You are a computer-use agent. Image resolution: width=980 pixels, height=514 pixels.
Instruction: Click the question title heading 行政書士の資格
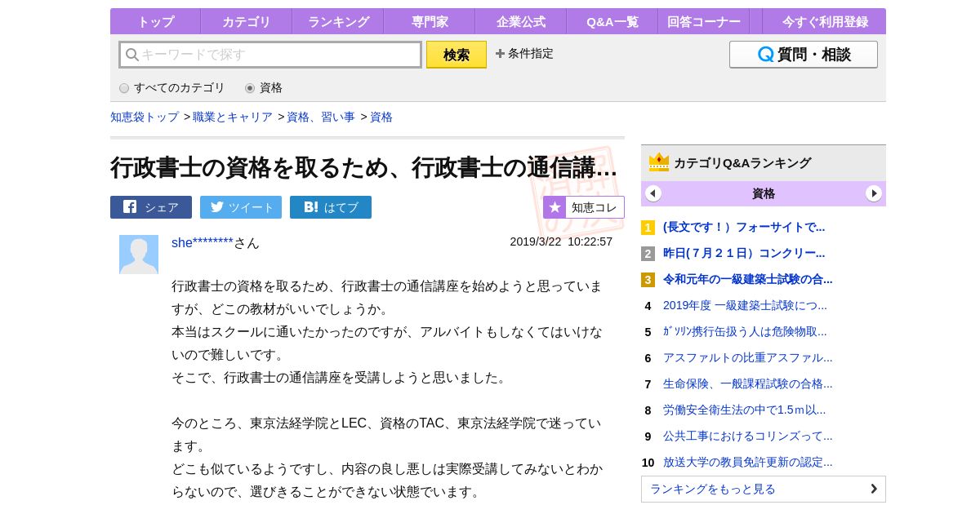[x=364, y=167]
